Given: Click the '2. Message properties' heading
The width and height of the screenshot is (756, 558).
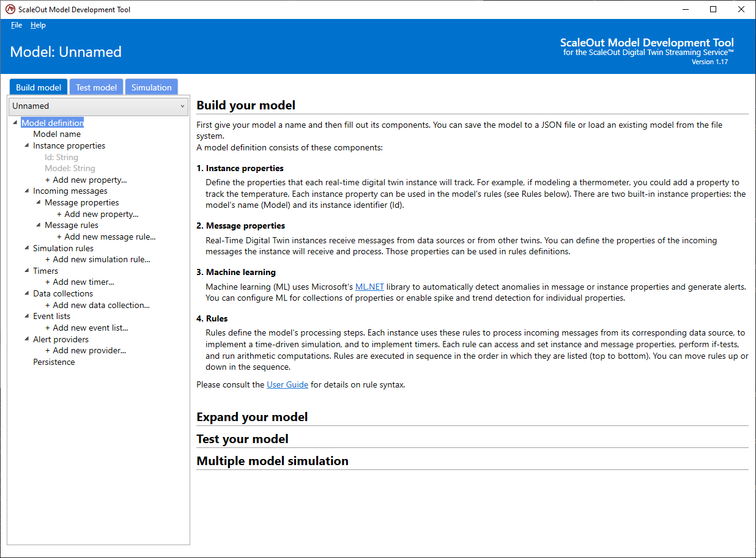Looking at the screenshot, I should [241, 226].
